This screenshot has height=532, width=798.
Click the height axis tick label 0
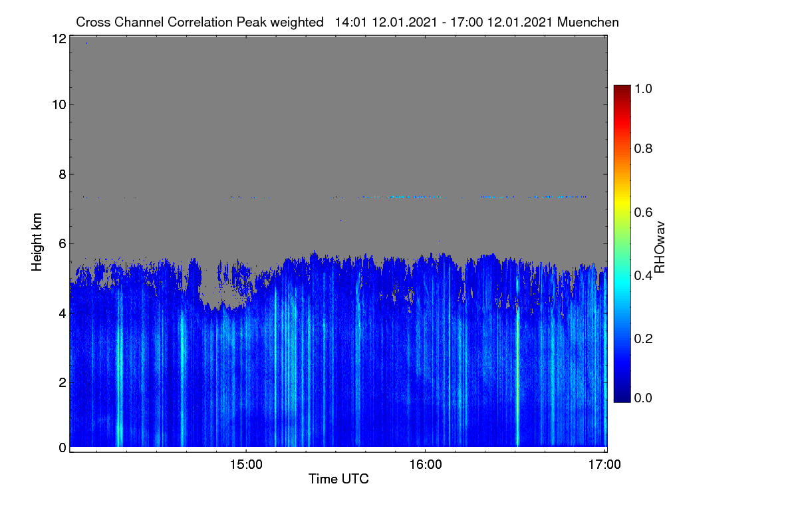coord(63,448)
